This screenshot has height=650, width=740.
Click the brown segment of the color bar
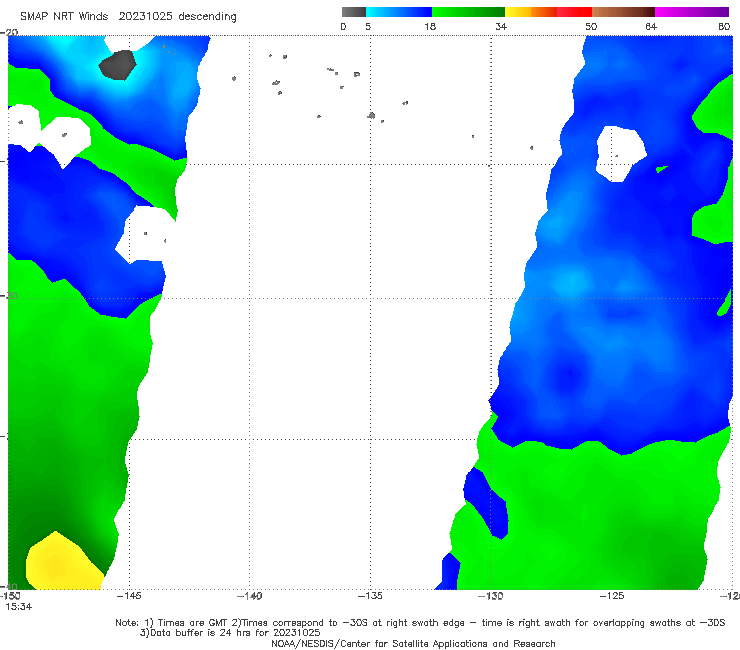click(x=623, y=12)
